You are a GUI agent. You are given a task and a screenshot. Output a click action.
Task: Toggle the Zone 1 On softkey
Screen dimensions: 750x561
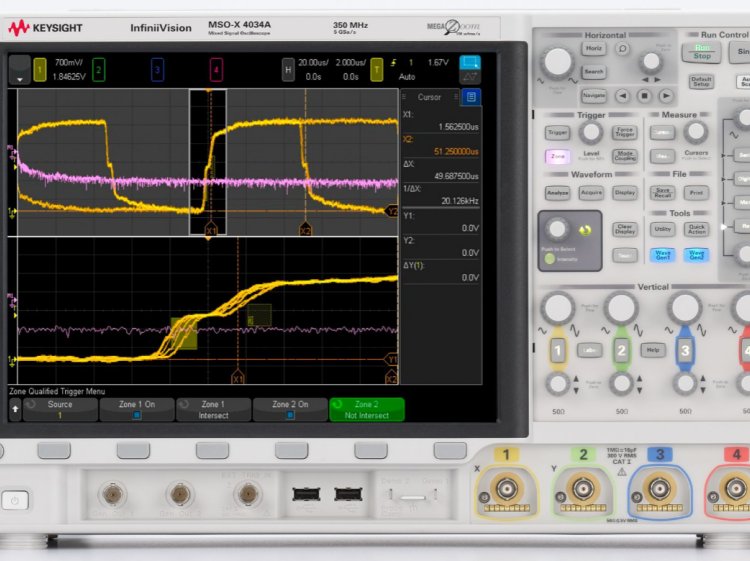137,410
